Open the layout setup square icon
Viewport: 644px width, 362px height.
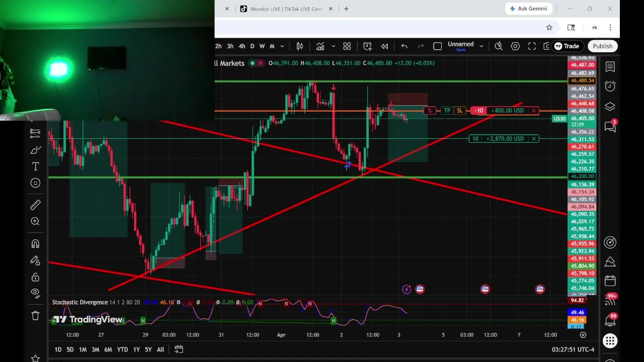(x=437, y=46)
